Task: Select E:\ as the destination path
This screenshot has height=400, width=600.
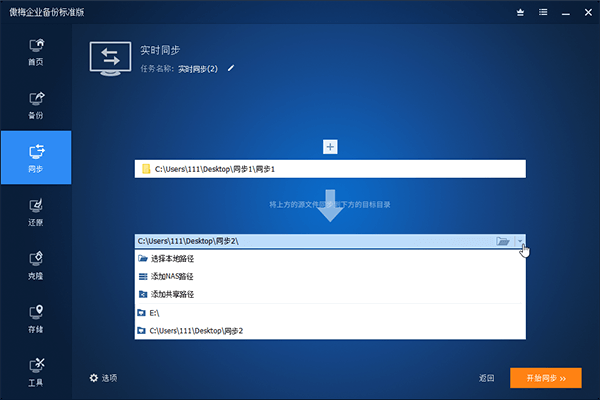Action: point(156,313)
